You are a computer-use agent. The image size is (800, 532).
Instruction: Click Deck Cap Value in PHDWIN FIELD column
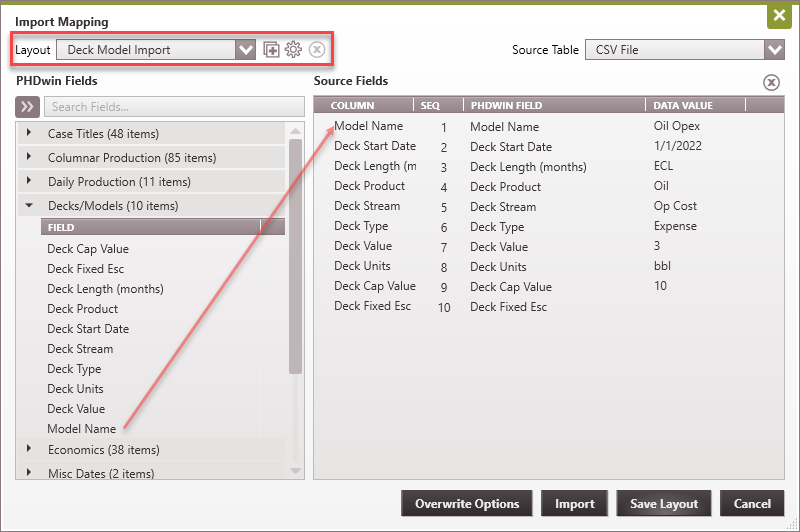pos(511,287)
